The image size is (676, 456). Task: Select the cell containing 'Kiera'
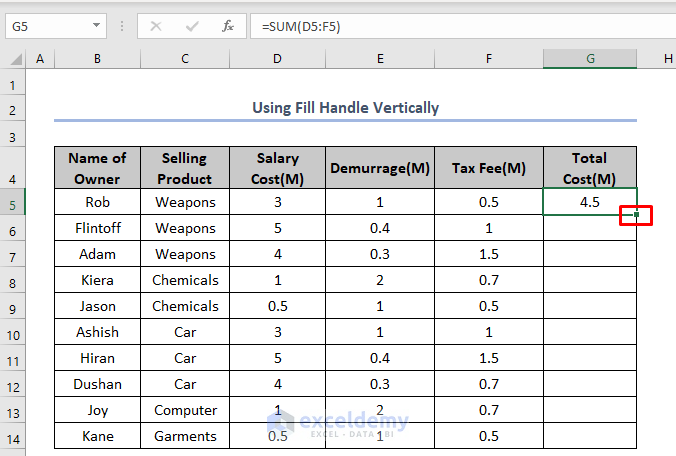click(97, 280)
